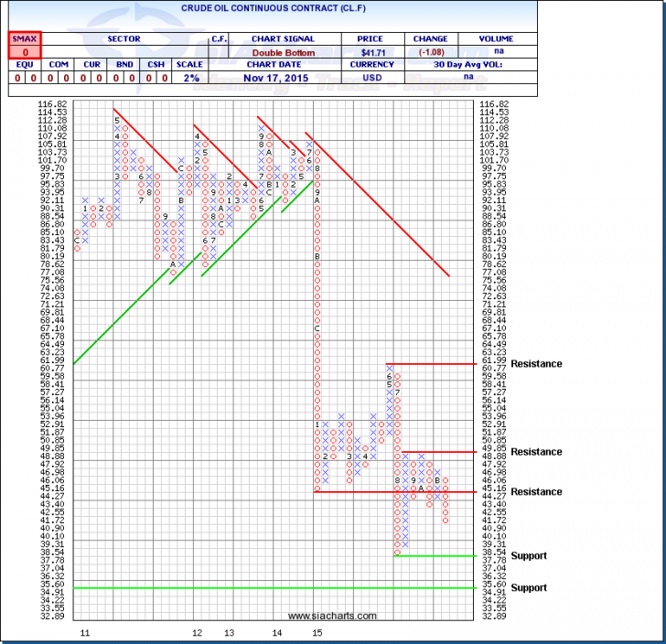Screen dimensions: 666x644
Task: Click the siacharts.com watermark text
Action: [x=317, y=617]
